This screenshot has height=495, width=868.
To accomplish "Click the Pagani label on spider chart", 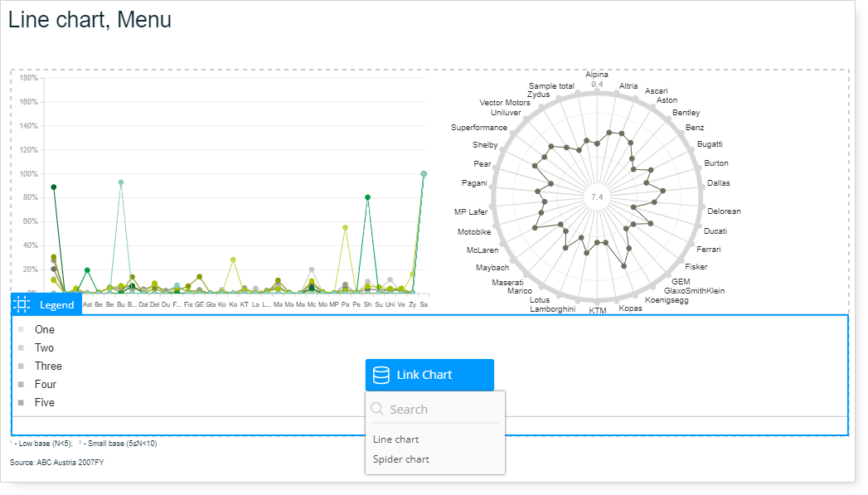I will 474,182.
